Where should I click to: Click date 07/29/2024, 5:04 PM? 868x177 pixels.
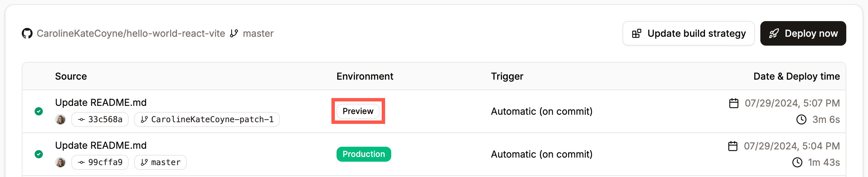coord(792,146)
